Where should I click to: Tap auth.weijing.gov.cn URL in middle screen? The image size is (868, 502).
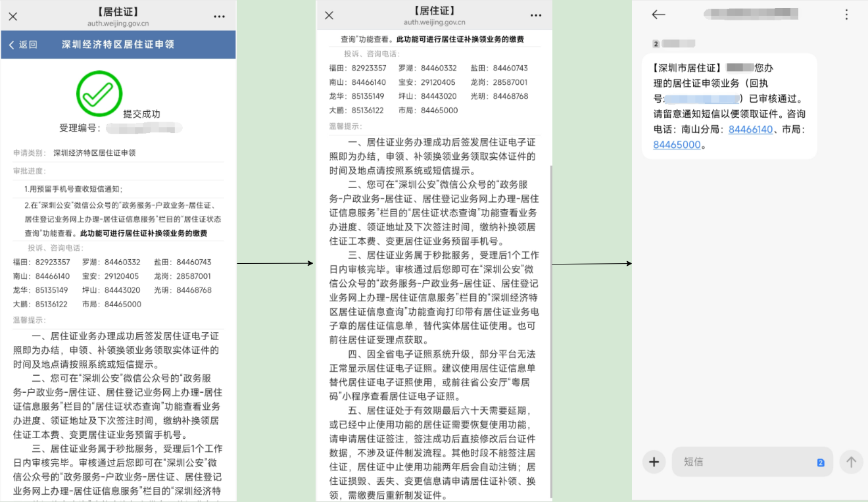click(x=434, y=22)
